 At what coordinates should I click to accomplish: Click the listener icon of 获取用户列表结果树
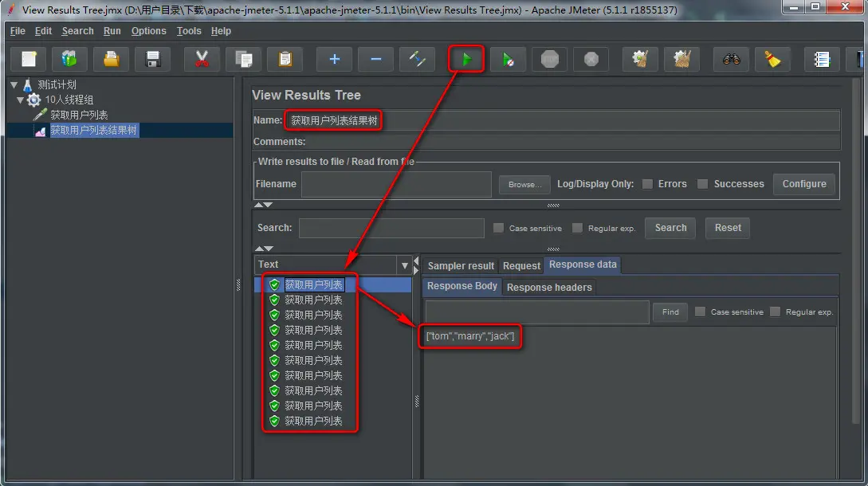(41, 131)
